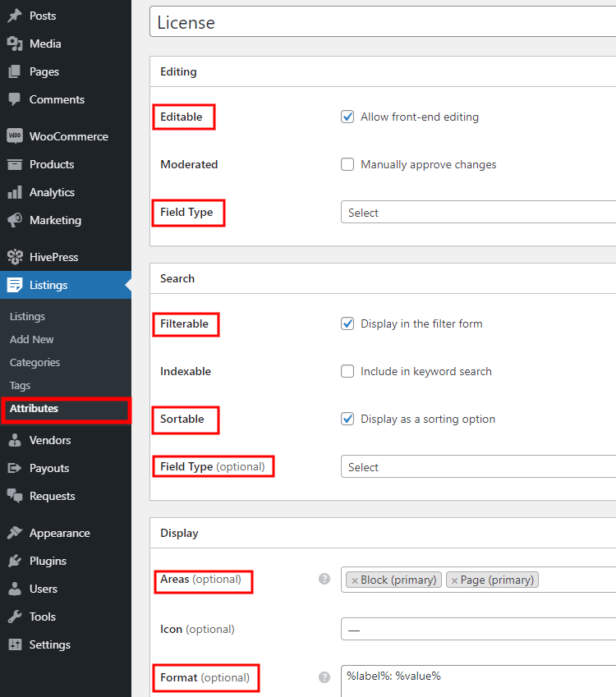The image size is (616, 697).
Task: Switch to the Attributes submenu
Action: 40,408
